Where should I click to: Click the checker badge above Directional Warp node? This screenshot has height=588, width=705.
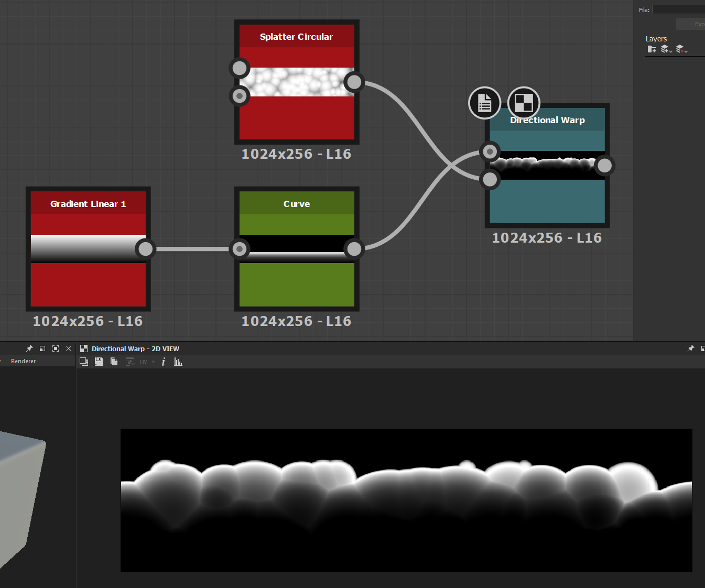point(523,103)
